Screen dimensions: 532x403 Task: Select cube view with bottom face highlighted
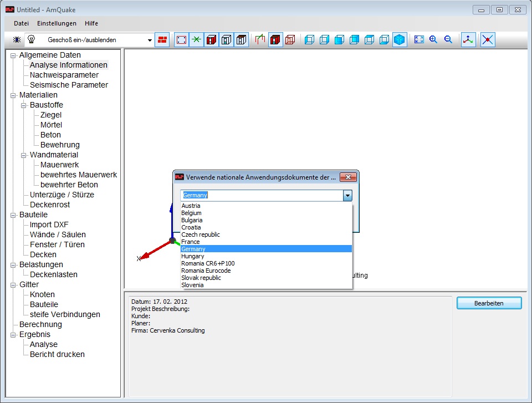(384, 40)
